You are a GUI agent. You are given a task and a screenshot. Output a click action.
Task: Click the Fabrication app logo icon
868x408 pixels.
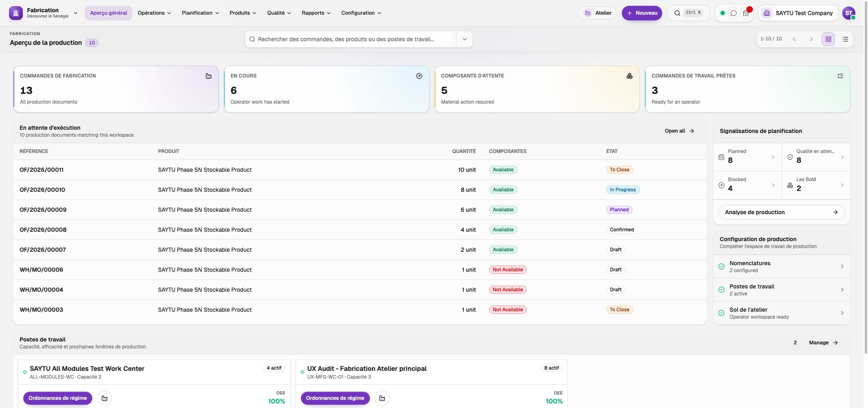pos(16,13)
